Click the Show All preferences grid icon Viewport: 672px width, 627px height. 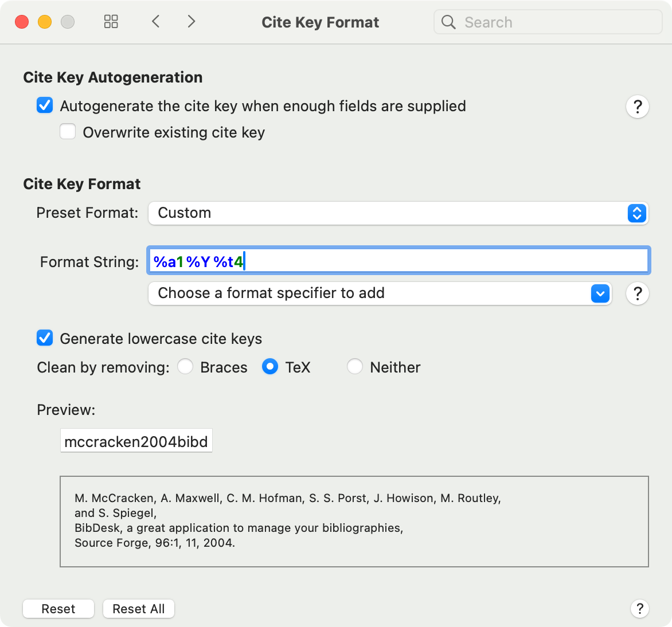point(111,22)
